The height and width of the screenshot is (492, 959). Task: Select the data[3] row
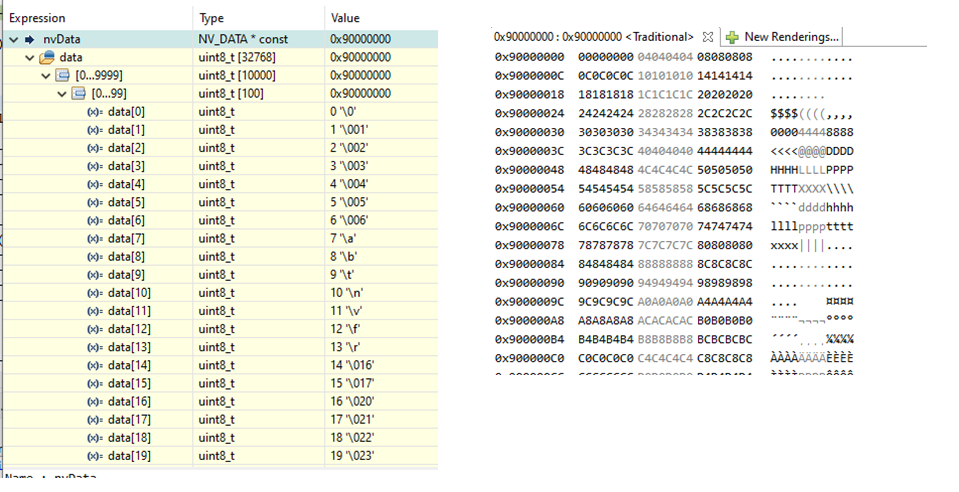(221, 166)
